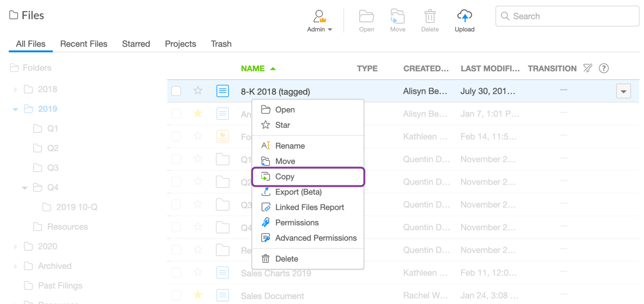The width and height of the screenshot is (644, 304).
Task: Unstar the file modified Jan 7, 1:01 PM
Action: pyautogui.click(x=198, y=114)
